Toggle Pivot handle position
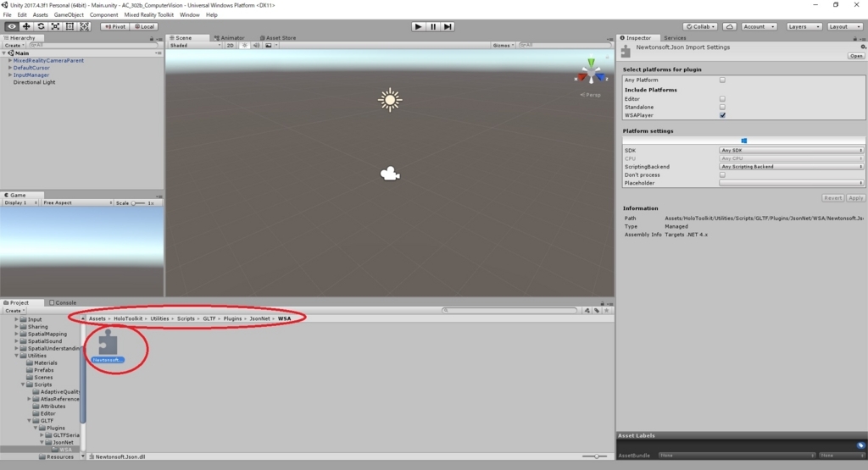 point(115,26)
